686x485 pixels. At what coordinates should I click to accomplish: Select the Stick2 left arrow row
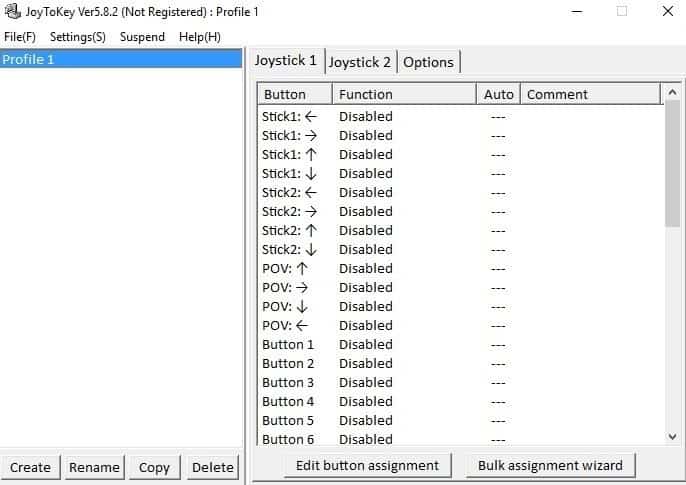point(461,192)
